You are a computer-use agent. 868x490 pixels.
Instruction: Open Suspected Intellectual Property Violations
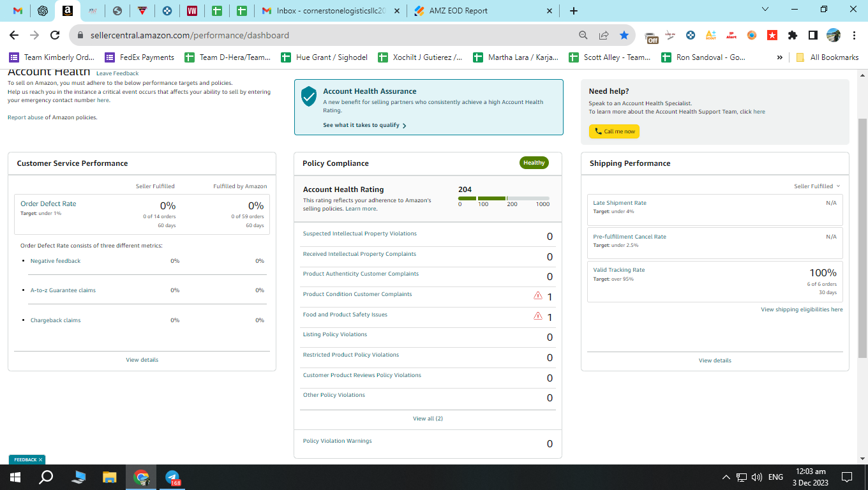(360, 234)
